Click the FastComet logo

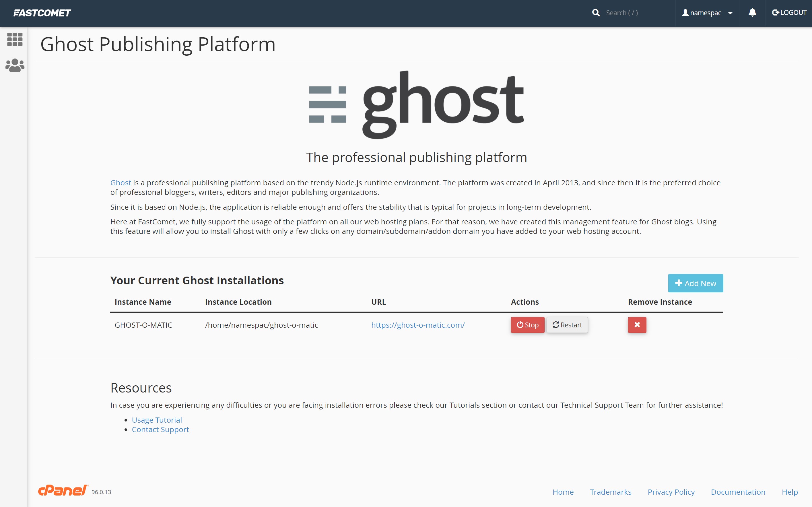[42, 13]
